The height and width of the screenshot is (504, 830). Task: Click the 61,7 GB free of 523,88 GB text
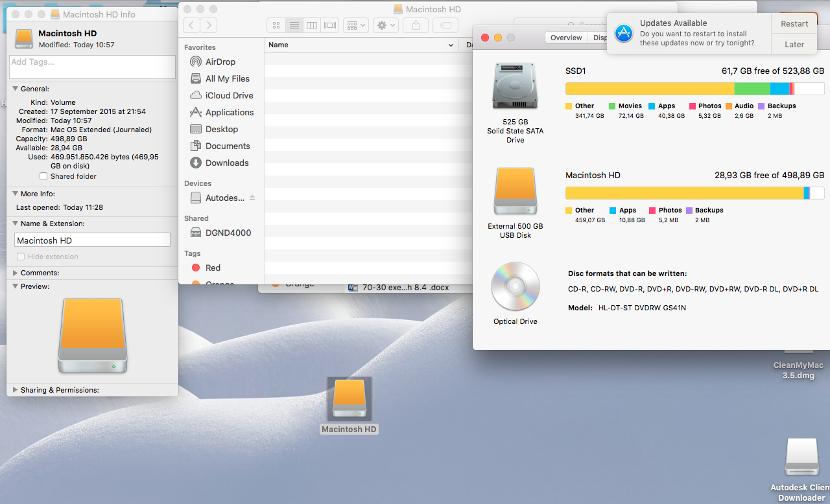point(773,71)
